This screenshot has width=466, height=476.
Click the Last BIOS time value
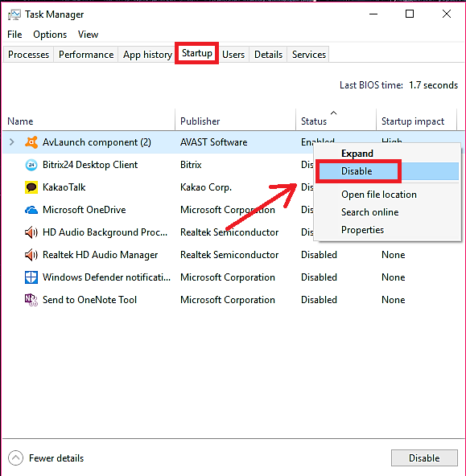tap(433, 85)
